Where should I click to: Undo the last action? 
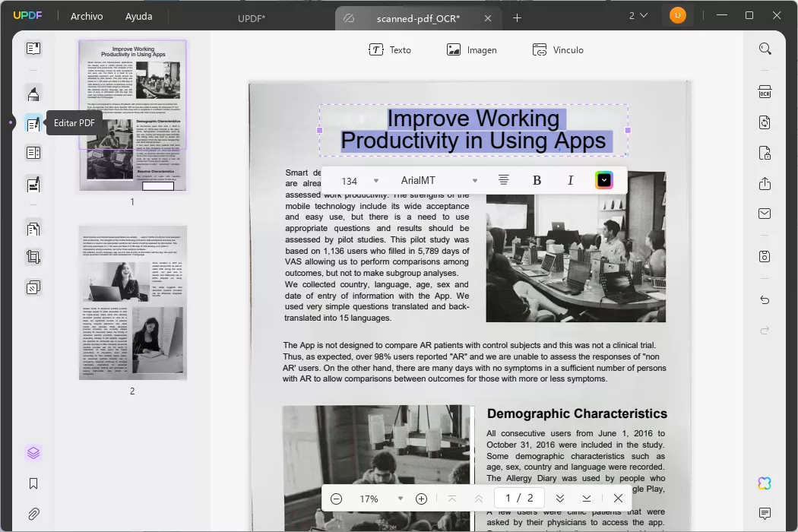(x=765, y=300)
